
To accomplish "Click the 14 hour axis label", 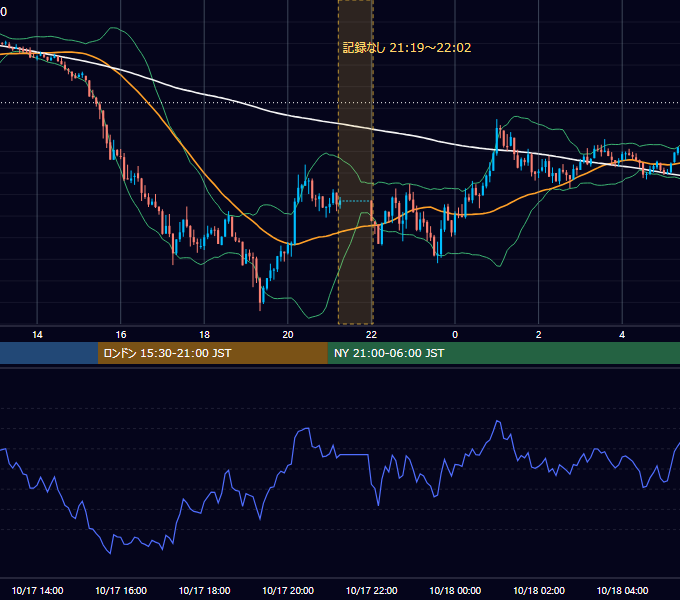I will coord(37,335).
